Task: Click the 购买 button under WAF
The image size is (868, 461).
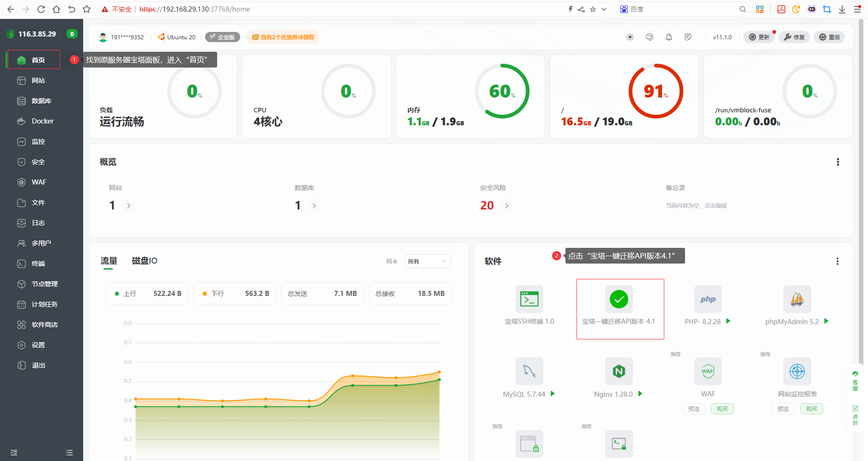Action: [x=722, y=409]
